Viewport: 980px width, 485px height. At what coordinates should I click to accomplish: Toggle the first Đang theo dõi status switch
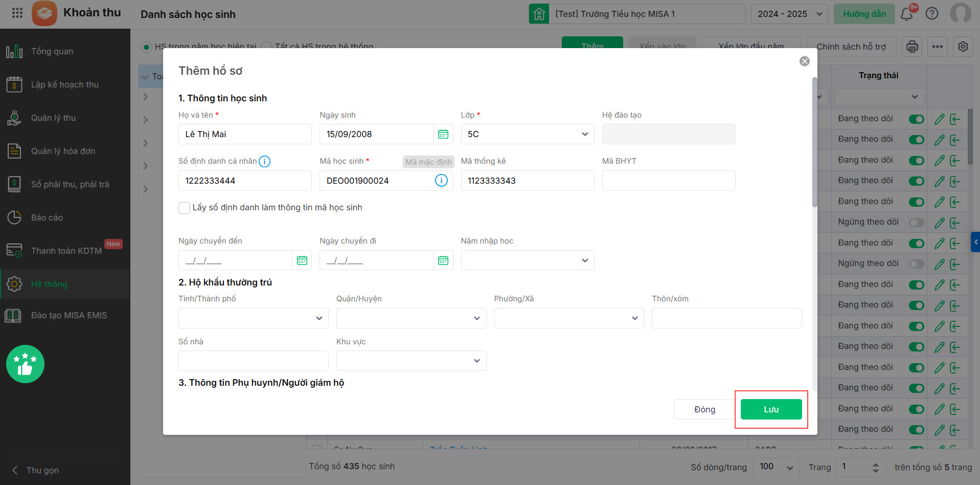(916, 119)
